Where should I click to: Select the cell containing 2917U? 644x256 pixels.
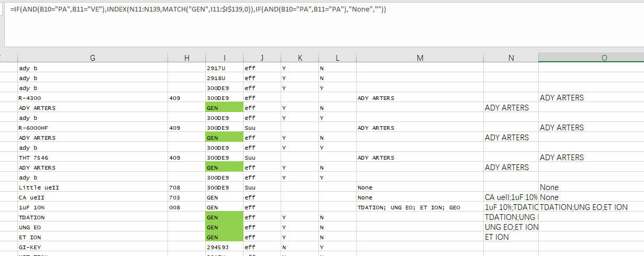coord(225,68)
